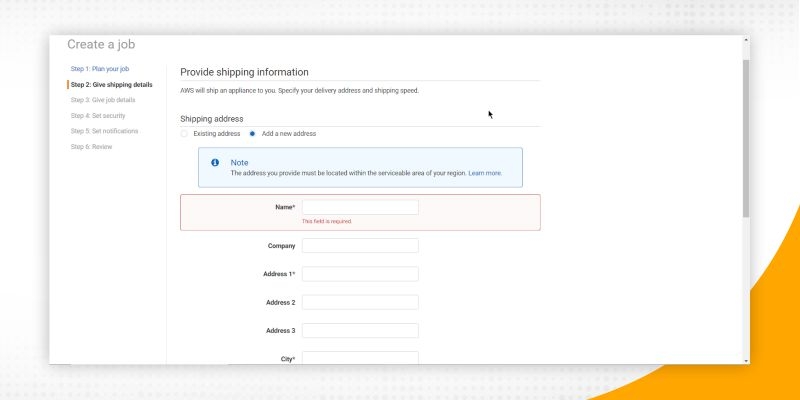The width and height of the screenshot is (800, 400).
Task: Click the City input field
Action: (x=360, y=357)
